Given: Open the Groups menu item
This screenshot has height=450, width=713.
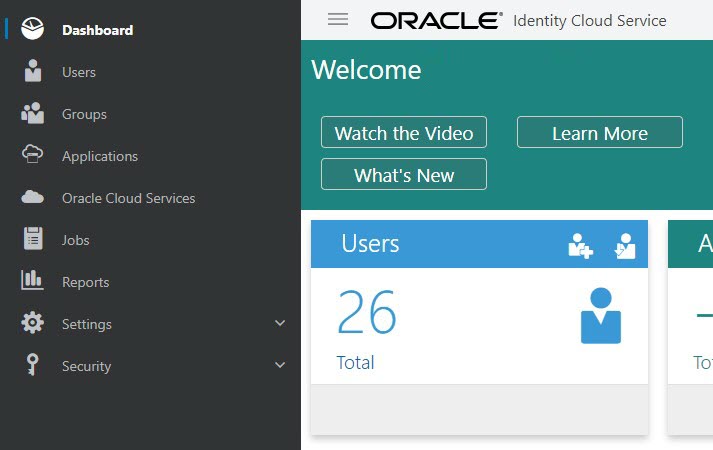Looking at the screenshot, I should [x=84, y=114].
